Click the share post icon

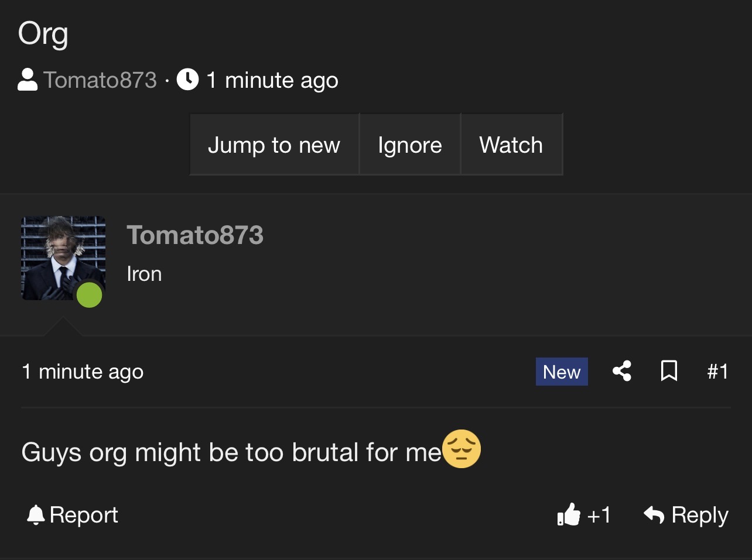pyautogui.click(x=622, y=371)
